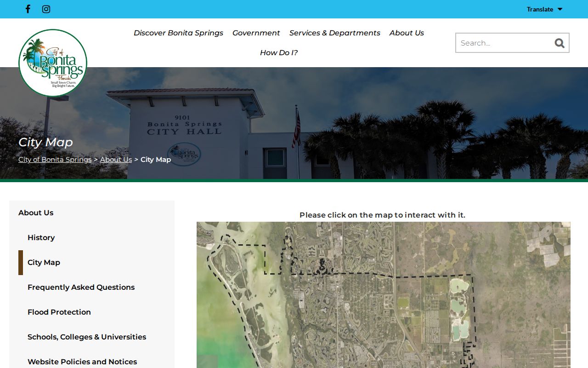Image resolution: width=588 pixels, height=368 pixels.
Task: Open Discover Bonita Springs menu
Action: tap(178, 33)
